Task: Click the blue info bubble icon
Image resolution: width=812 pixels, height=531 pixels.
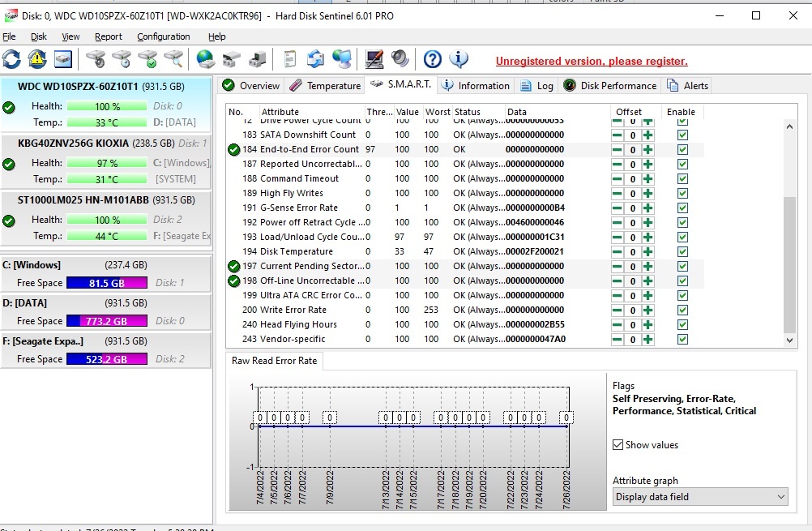Action: click(459, 59)
